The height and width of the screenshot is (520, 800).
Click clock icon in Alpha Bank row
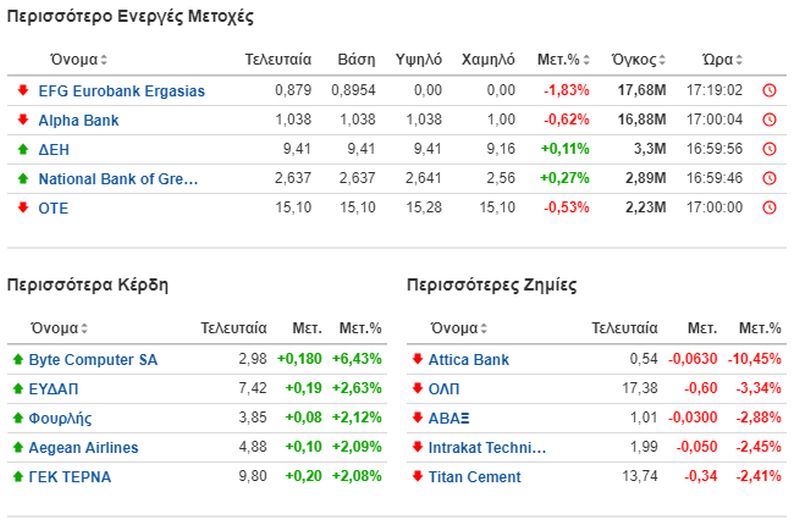tap(769, 120)
